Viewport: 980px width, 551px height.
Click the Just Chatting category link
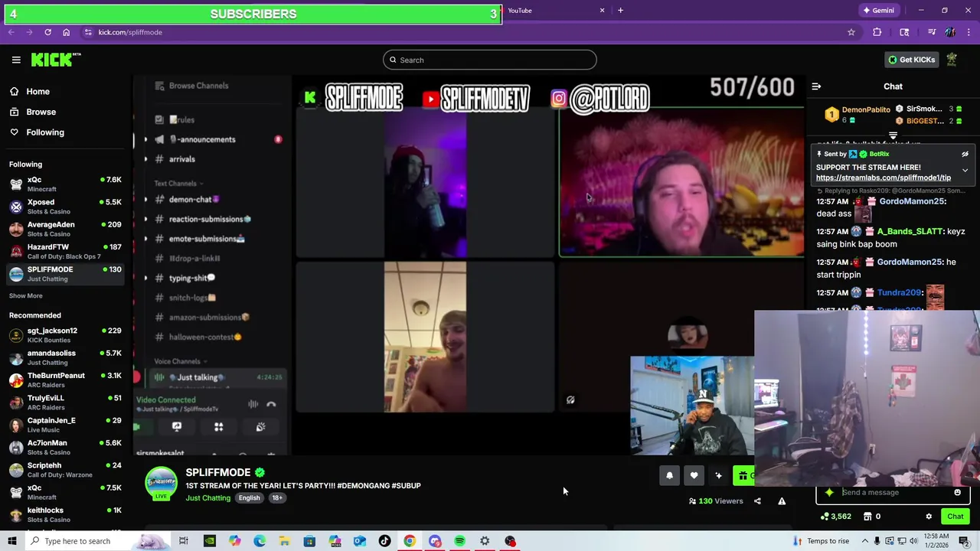[x=207, y=498]
